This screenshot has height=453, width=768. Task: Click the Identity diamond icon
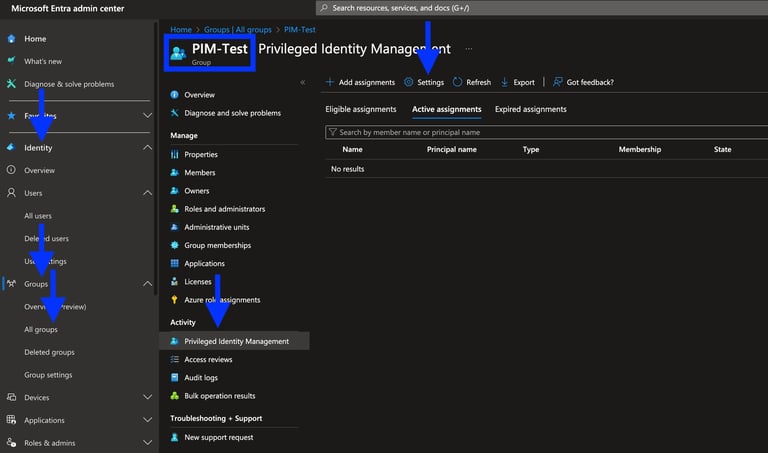pyautogui.click(x=11, y=147)
